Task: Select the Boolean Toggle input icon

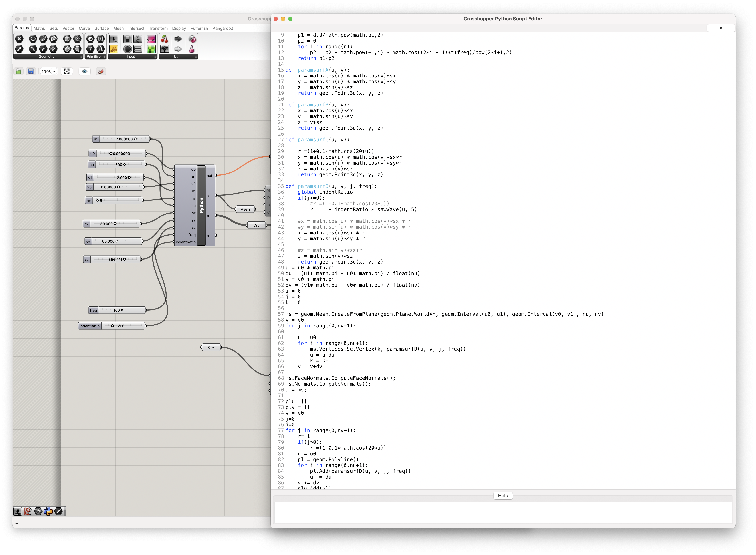Action: (127, 39)
